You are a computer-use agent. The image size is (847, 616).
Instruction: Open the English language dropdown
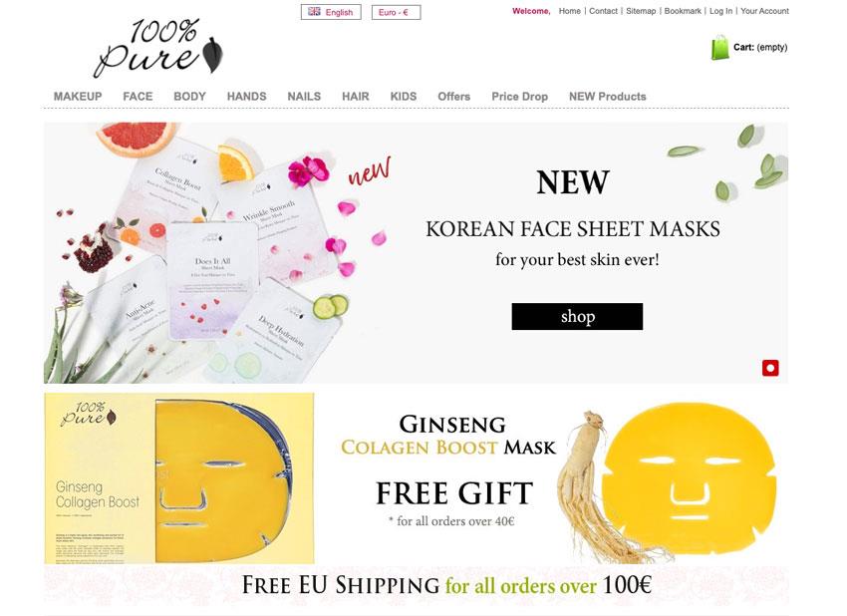click(331, 12)
